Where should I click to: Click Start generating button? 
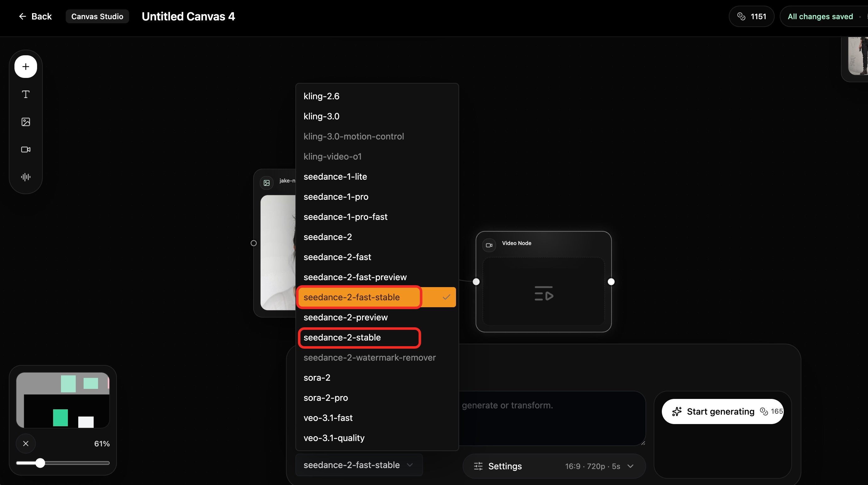click(x=722, y=411)
